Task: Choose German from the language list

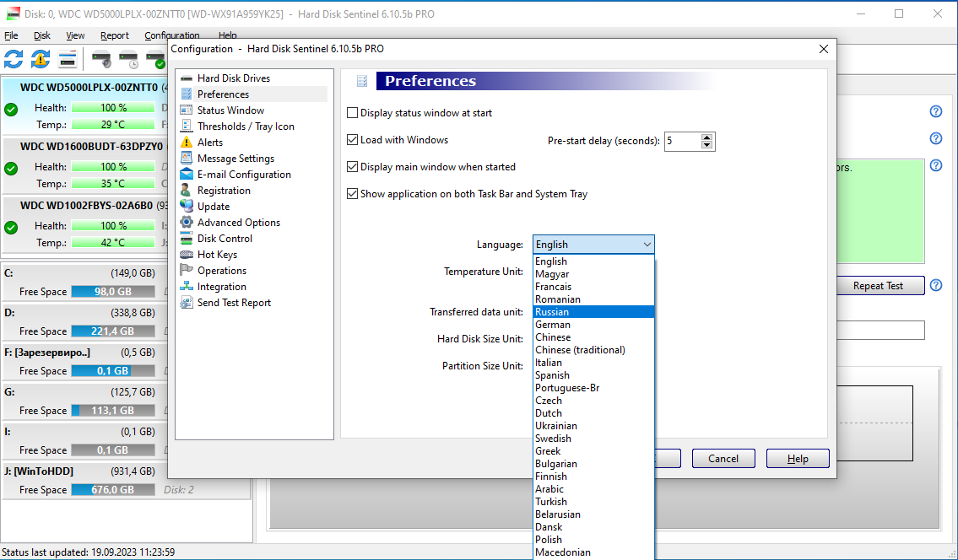Action: coord(593,325)
